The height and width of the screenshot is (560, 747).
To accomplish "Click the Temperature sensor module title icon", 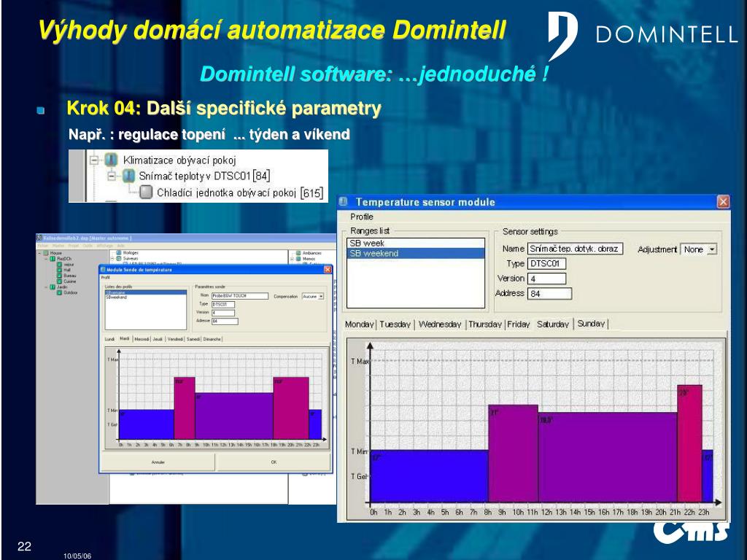I will 344,202.
